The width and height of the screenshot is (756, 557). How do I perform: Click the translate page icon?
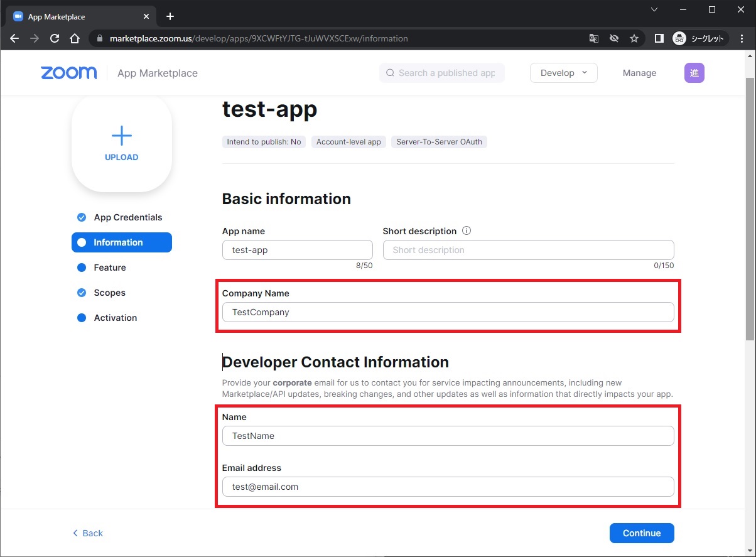pos(593,38)
